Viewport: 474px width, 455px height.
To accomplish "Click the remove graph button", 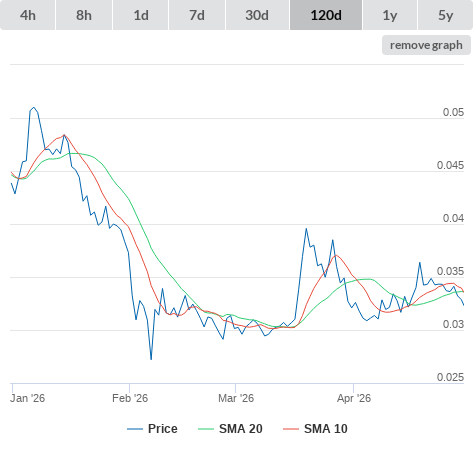I will pyautogui.click(x=426, y=45).
